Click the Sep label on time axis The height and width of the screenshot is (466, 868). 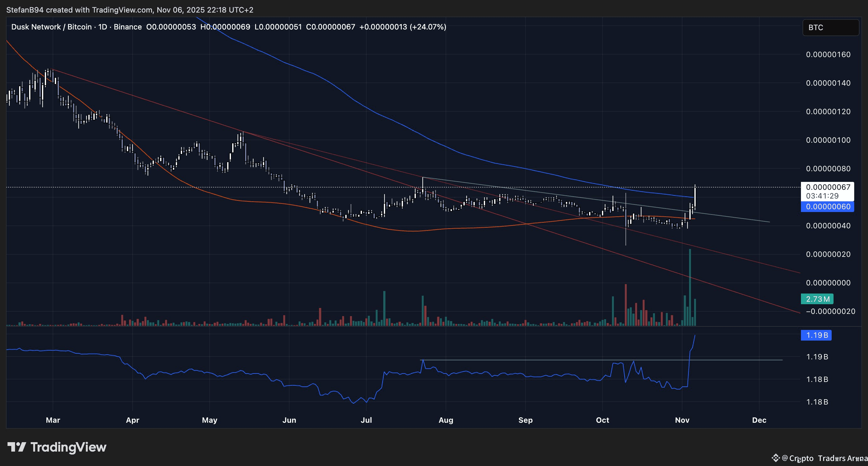coord(525,420)
